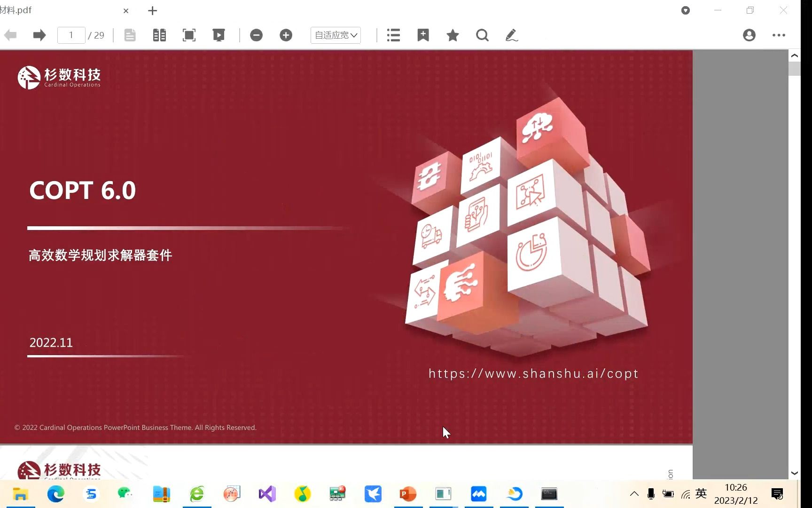The width and height of the screenshot is (812, 508).
Task: Open search in PDF
Action: click(482, 35)
